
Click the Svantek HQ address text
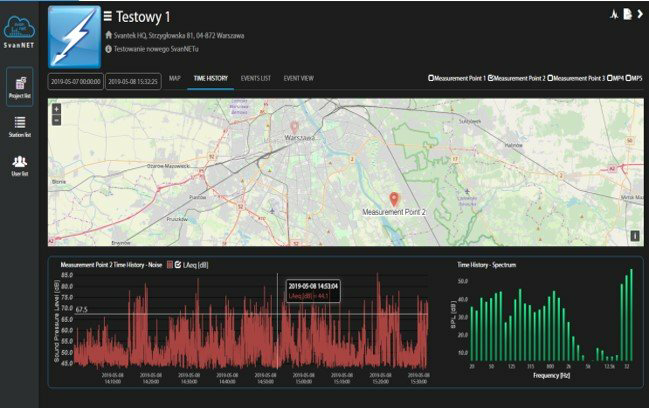click(179, 36)
